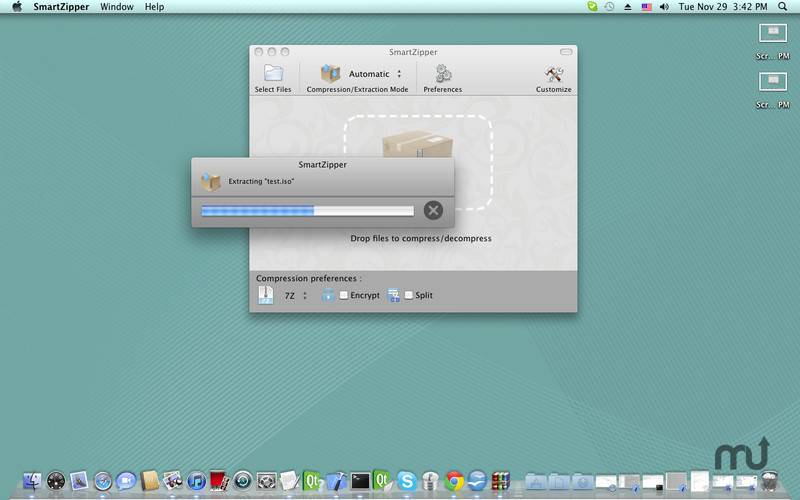Click the green menu bar status icon

pyautogui.click(x=592, y=7)
